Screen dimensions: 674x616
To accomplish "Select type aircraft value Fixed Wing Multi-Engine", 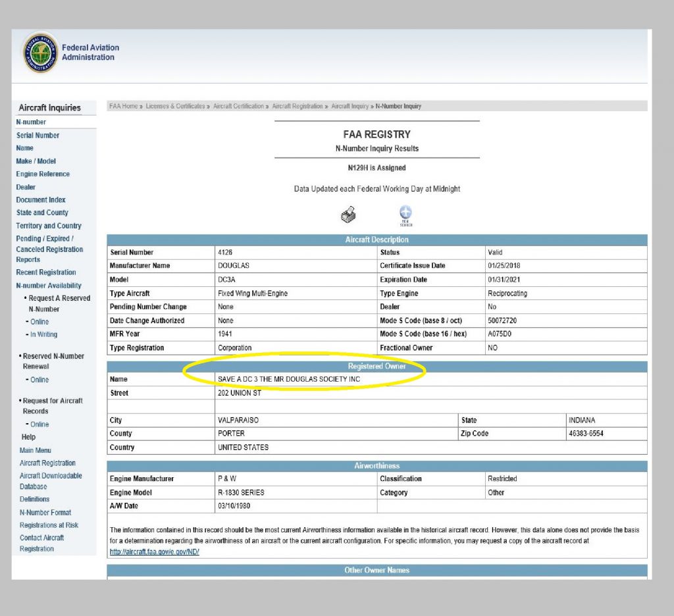I will click(x=253, y=294).
